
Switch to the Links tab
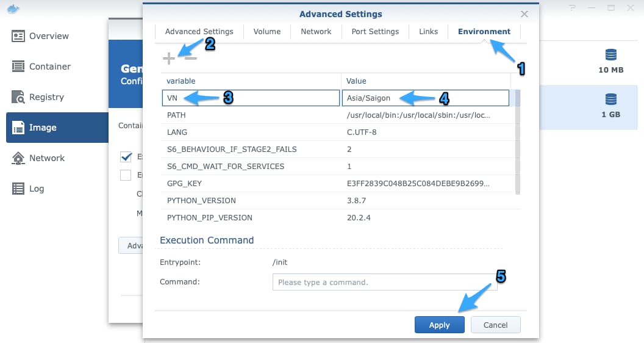428,32
